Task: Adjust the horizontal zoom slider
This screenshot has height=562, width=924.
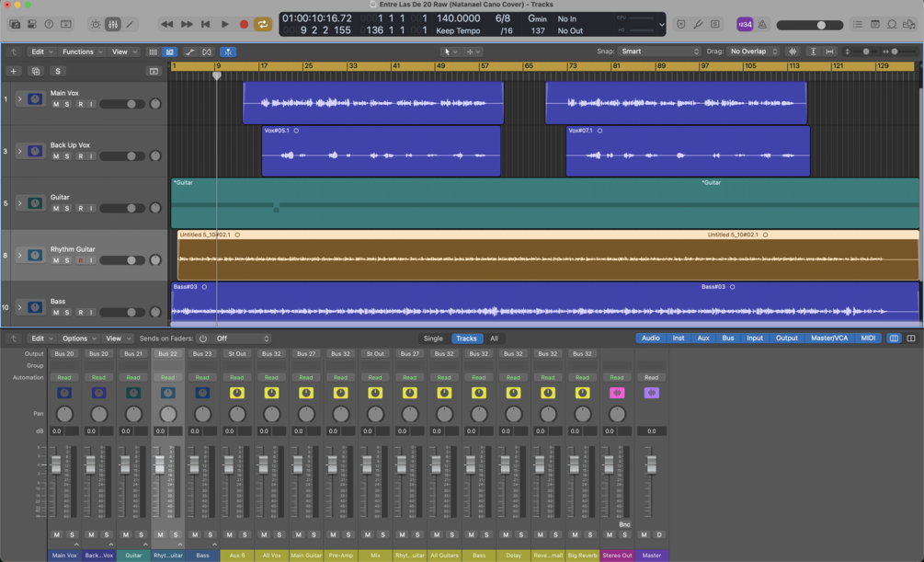Action: (901, 52)
